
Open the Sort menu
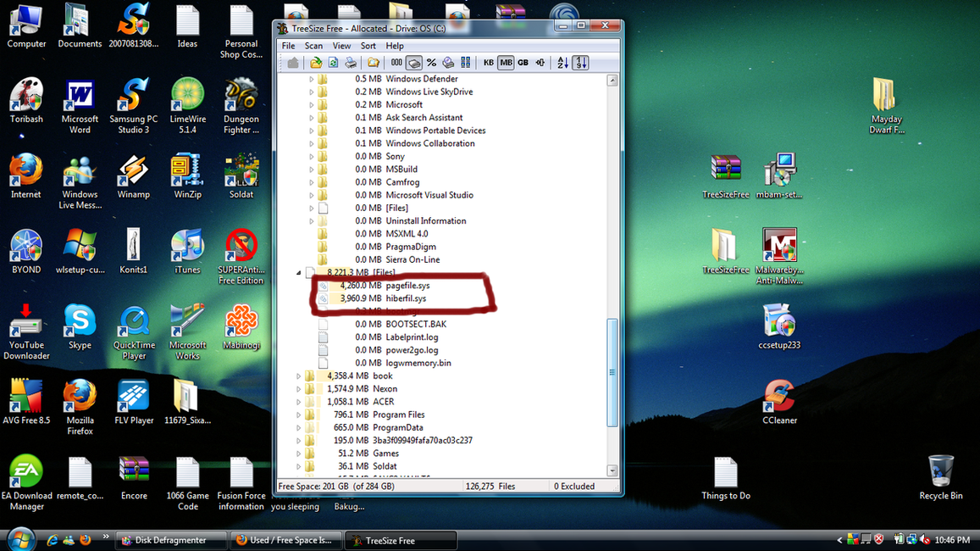point(368,46)
